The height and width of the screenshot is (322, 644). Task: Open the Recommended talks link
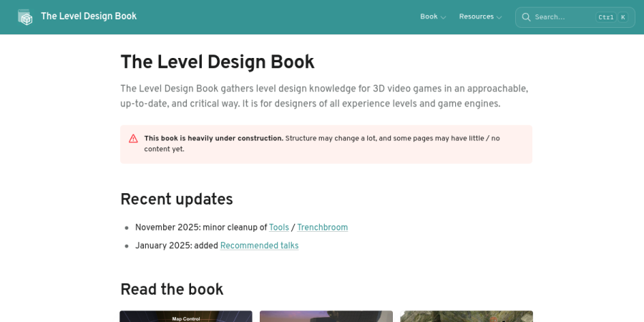click(259, 245)
